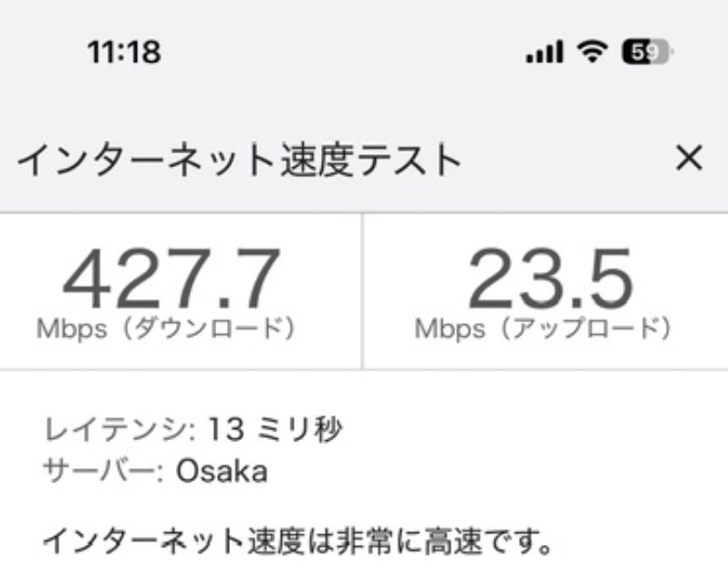Click the vertical divider between download and upload

[x=363, y=290]
